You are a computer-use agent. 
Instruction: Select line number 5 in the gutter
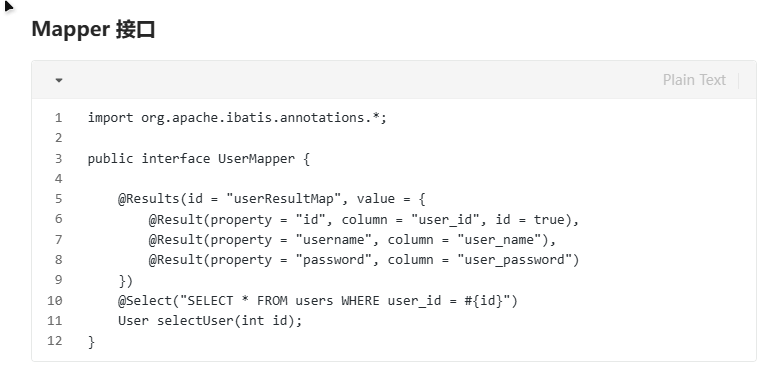click(58, 199)
